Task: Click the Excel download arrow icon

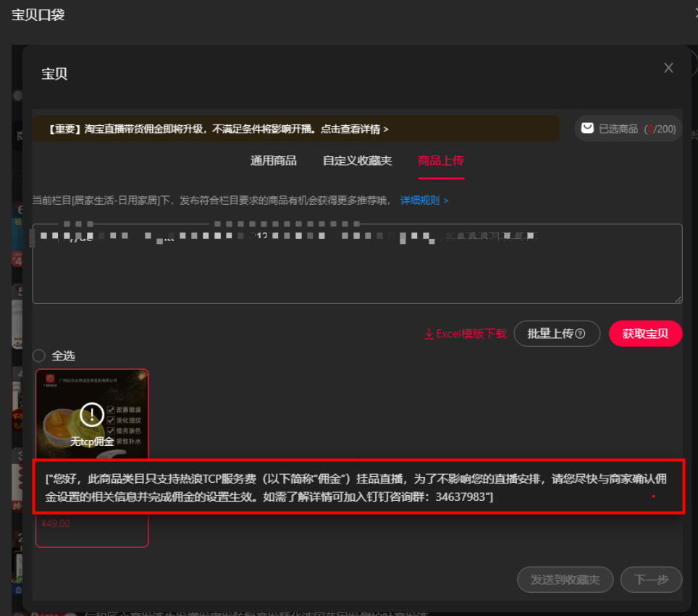Action: coord(429,334)
